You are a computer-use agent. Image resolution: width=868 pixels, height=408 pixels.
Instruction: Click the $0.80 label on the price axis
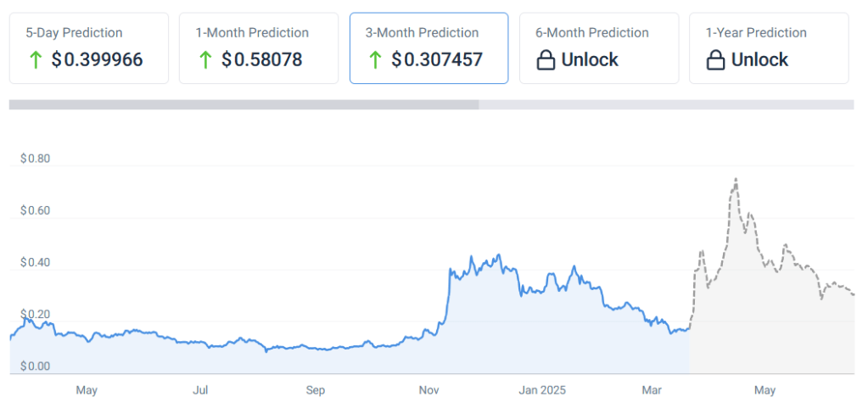click(x=35, y=159)
